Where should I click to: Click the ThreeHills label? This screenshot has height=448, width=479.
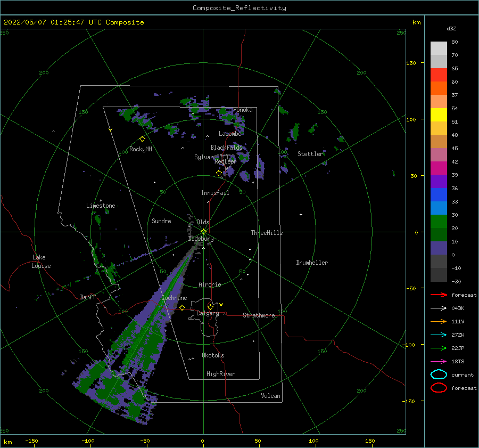pos(267,233)
